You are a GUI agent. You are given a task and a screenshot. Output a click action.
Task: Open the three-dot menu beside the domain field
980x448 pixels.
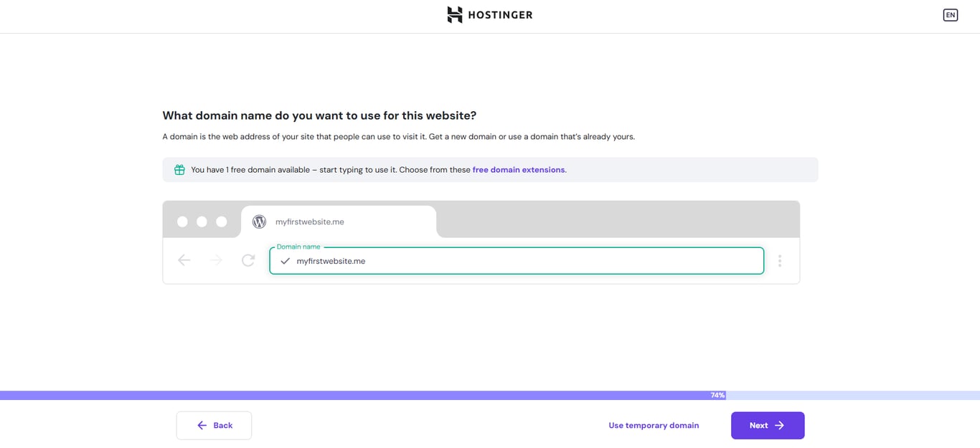pos(780,260)
